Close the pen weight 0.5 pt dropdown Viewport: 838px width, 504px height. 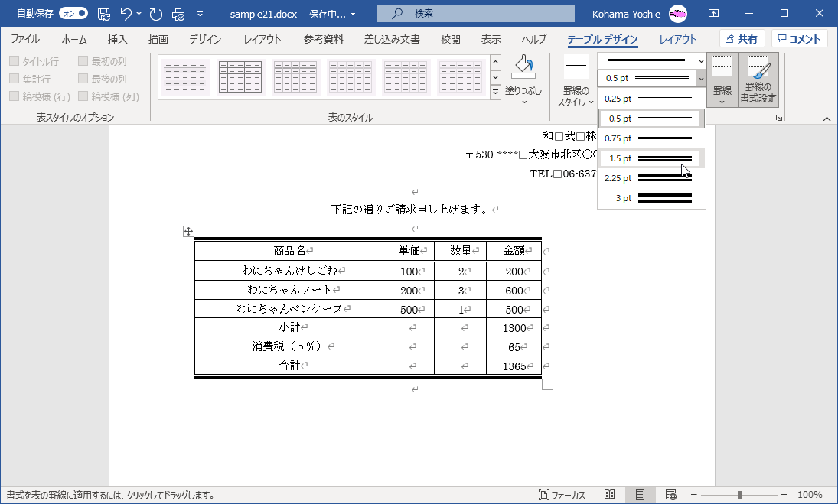tap(701, 79)
